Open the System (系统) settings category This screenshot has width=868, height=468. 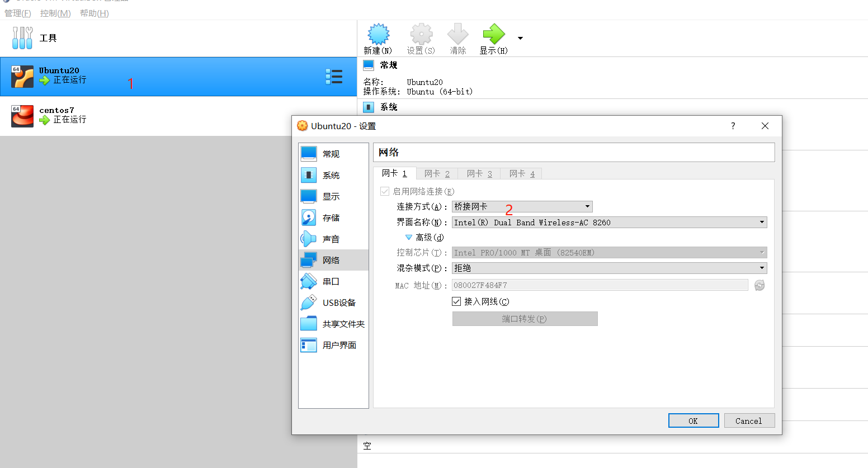(333, 175)
